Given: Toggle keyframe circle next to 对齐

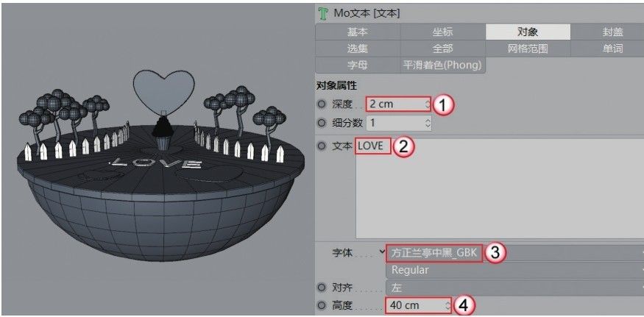Looking at the screenshot, I should (322, 288).
